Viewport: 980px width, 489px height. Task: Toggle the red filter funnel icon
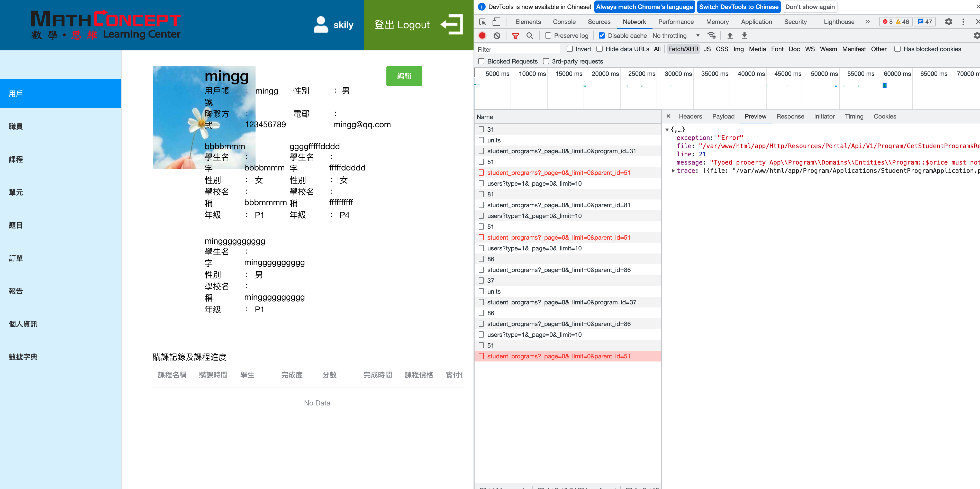click(x=515, y=35)
